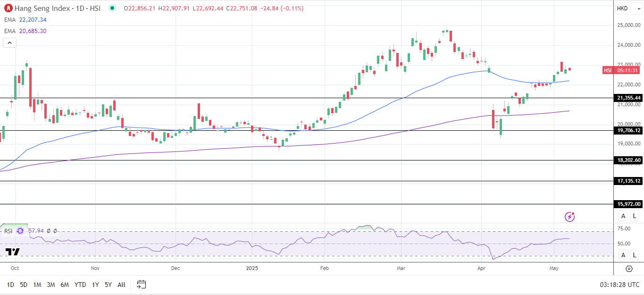This screenshot has height=295, width=644.
Task: Select the 3M time range
Action: [51, 285]
